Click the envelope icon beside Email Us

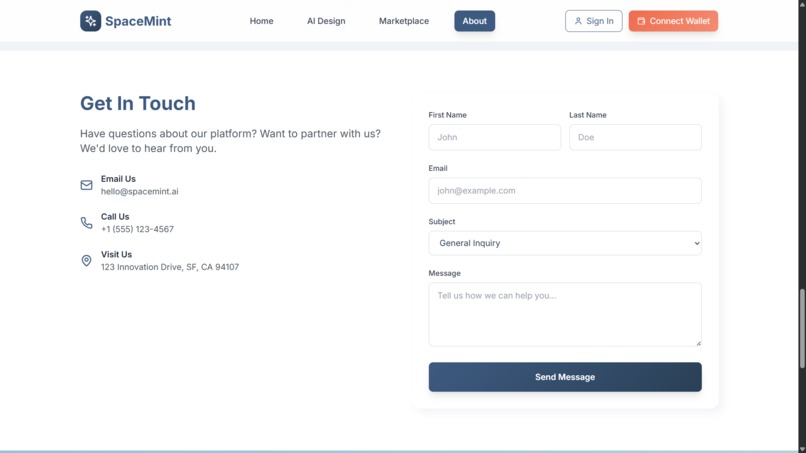pyautogui.click(x=86, y=185)
